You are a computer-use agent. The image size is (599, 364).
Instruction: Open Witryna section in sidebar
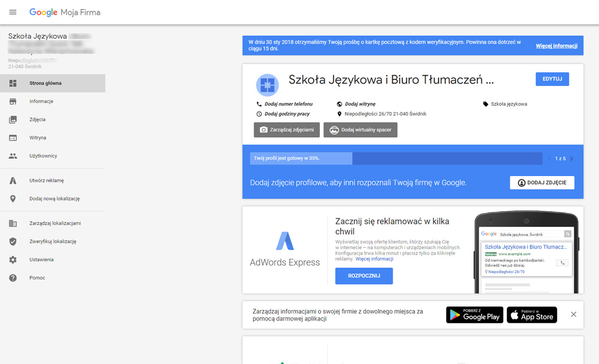tap(53, 138)
